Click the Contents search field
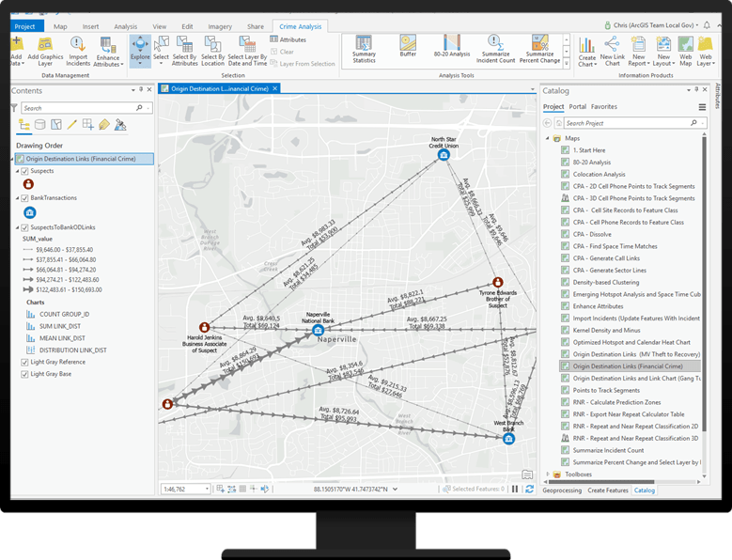 tap(86, 108)
